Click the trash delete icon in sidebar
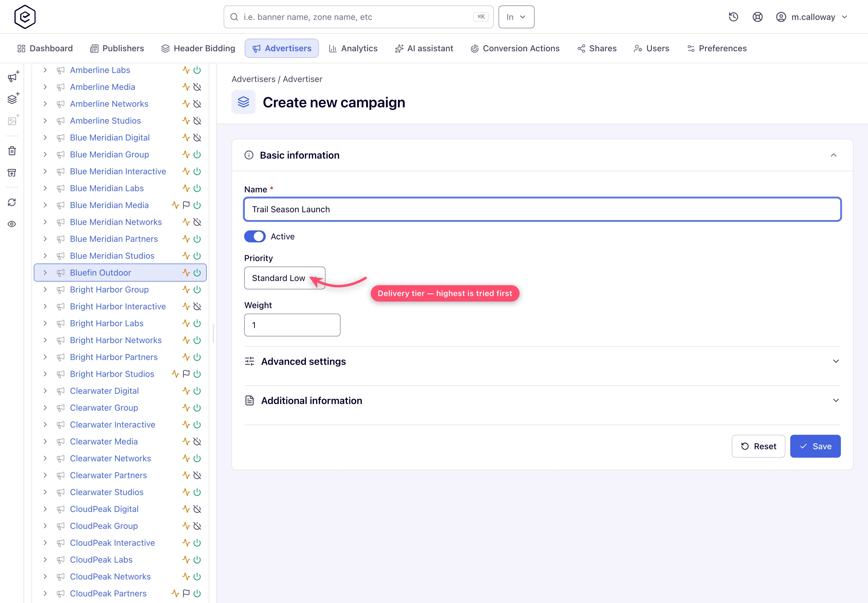 point(12,151)
